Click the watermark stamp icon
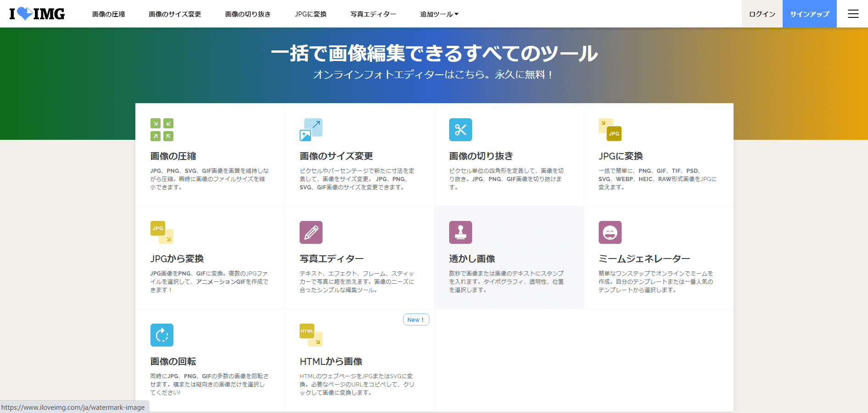Viewport: 868px width, 413px height. point(460,232)
